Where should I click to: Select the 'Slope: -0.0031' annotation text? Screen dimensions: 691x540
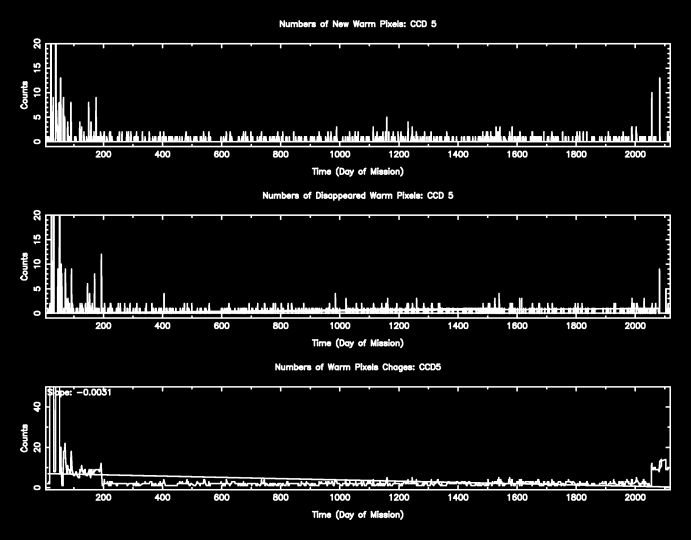tap(79, 392)
